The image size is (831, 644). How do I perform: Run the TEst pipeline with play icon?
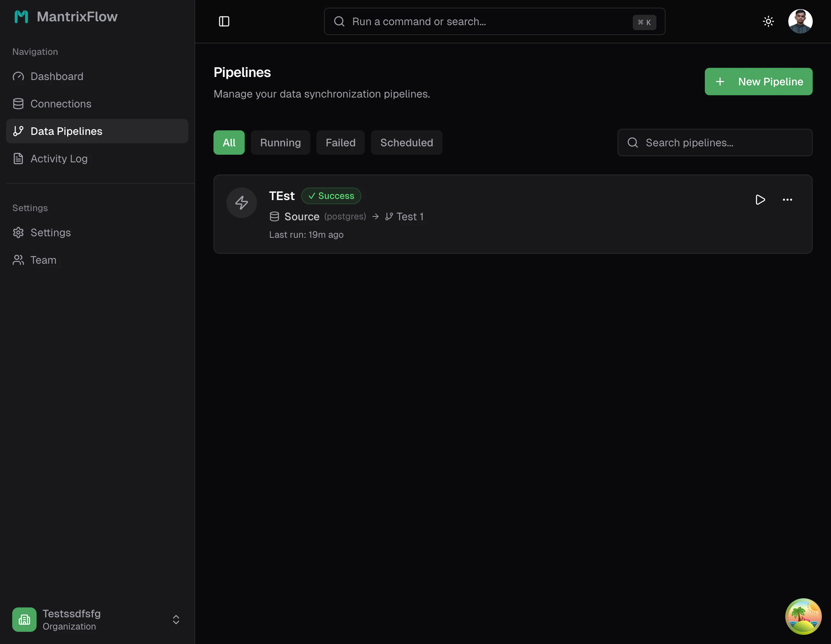click(x=760, y=200)
